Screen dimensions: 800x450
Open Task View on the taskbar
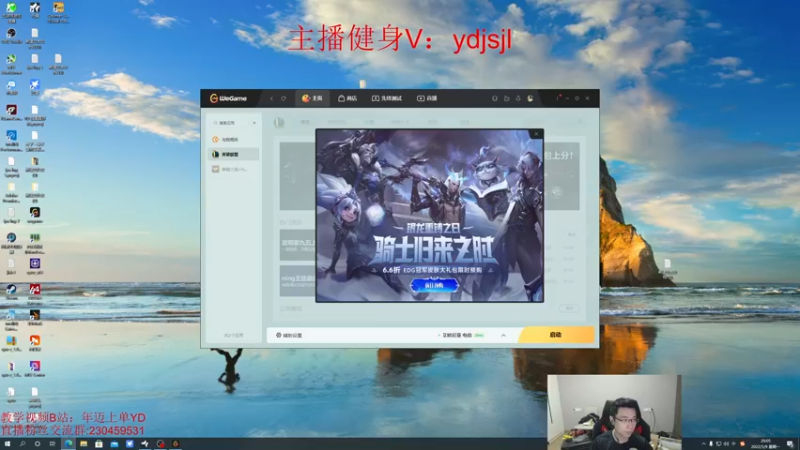52,444
